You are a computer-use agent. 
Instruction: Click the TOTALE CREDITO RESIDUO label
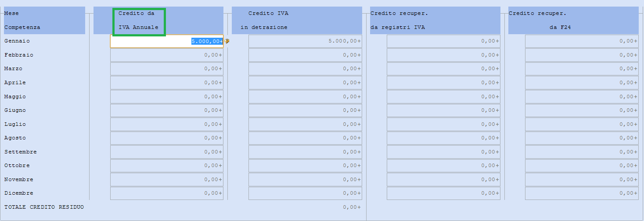point(44,207)
